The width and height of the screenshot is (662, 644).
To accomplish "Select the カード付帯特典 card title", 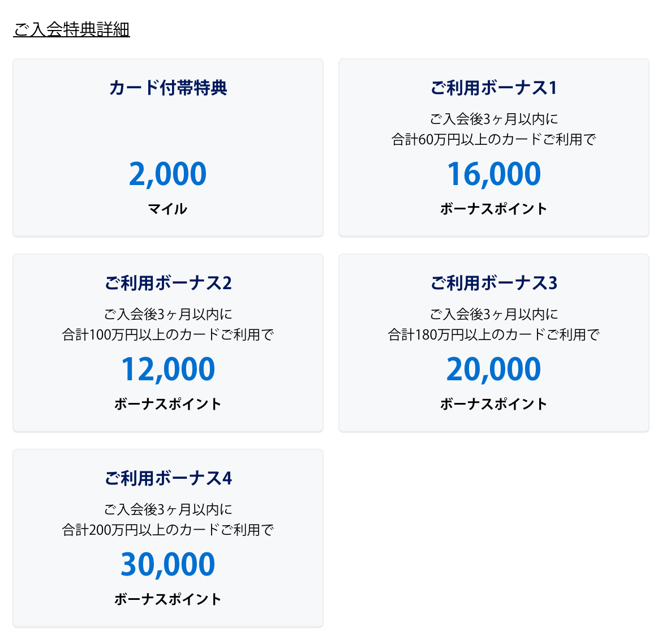I will click(x=168, y=88).
